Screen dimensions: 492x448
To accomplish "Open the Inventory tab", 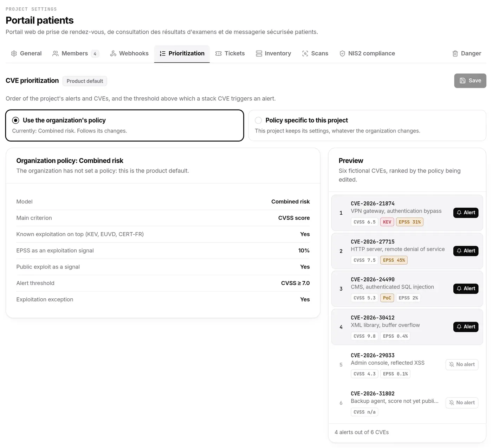I will tap(273, 53).
